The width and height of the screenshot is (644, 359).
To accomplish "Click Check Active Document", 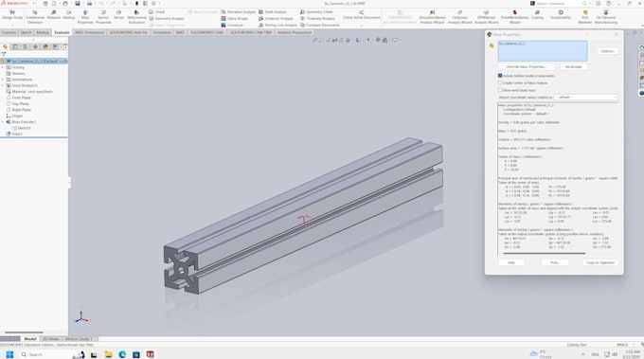I will point(362,15).
